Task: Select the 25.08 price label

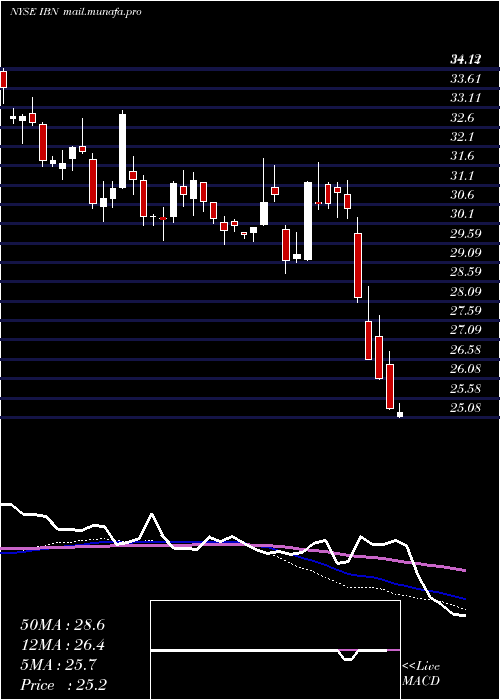Action: 465,408
